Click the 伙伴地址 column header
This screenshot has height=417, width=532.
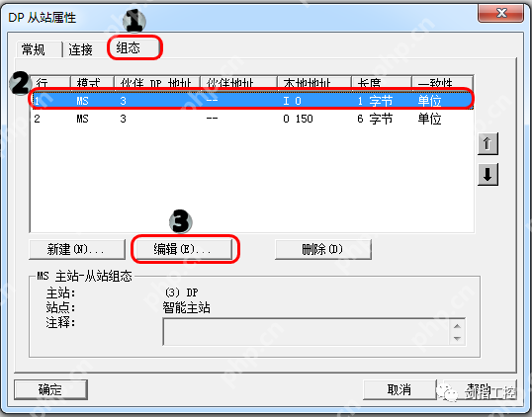tap(239, 83)
